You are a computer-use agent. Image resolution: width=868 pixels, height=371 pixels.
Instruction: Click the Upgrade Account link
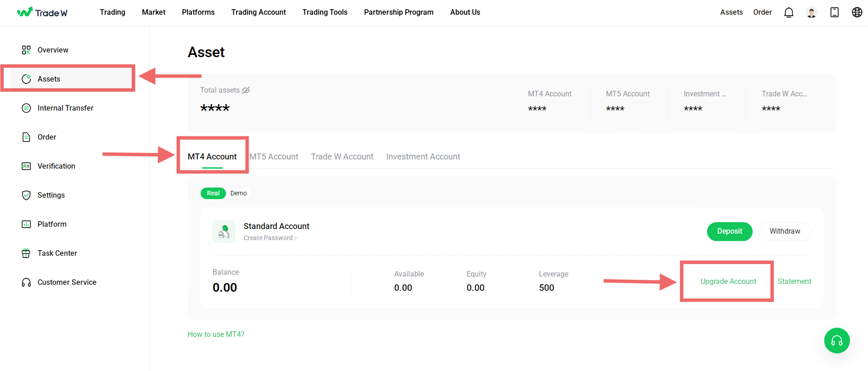point(728,281)
